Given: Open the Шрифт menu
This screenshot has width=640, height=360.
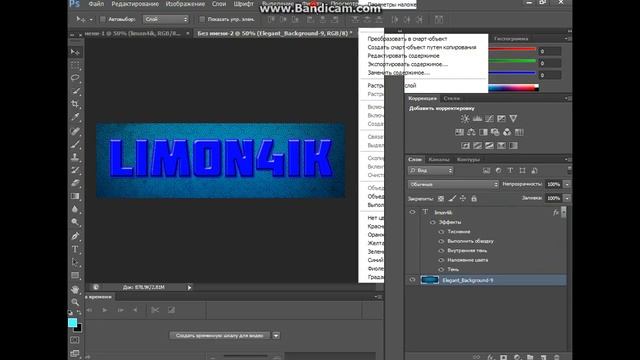Looking at the screenshot, I should [x=244, y=4].
